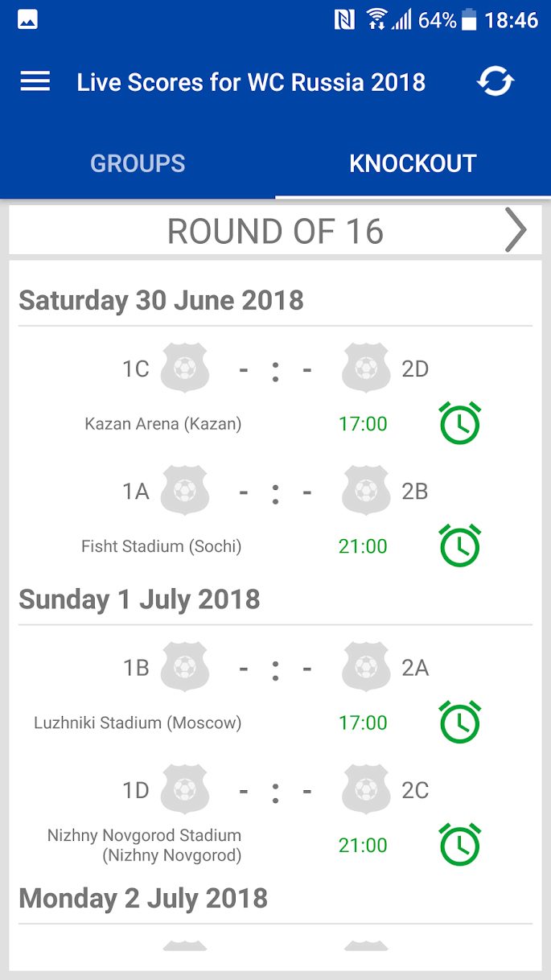Select the 2B team badge icon

tap(365, 491)
